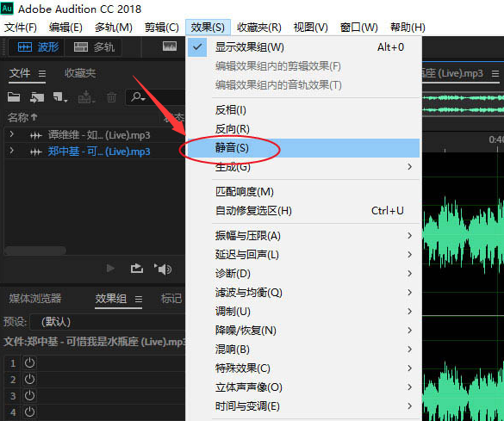This screenshot has height=421, width=504.
Task: Toggle power for effect slot 2
Action: click(x=29, y=380)
